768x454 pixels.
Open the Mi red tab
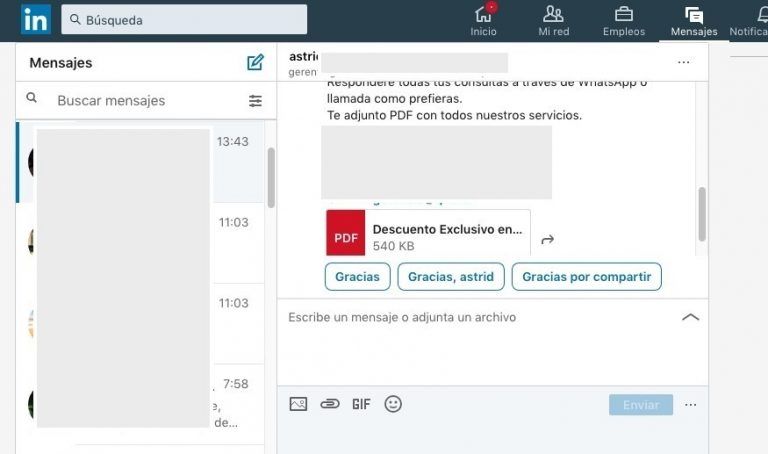pos(553,21)
